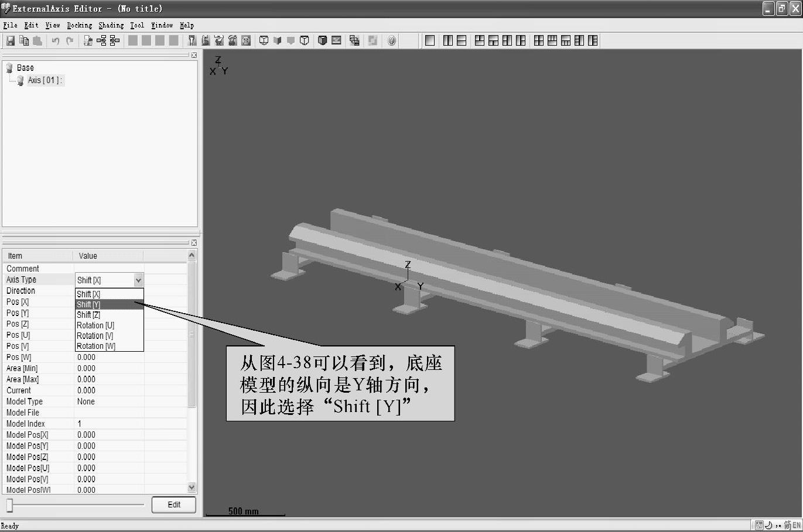Click the Value column header

coord(108,256)
